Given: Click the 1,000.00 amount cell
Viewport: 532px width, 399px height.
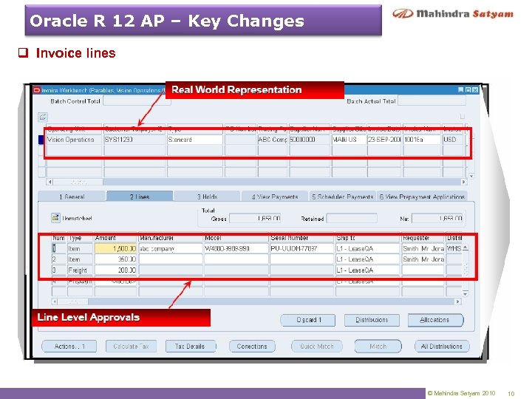Looking at the screenshot, I should tap(116, 248).
